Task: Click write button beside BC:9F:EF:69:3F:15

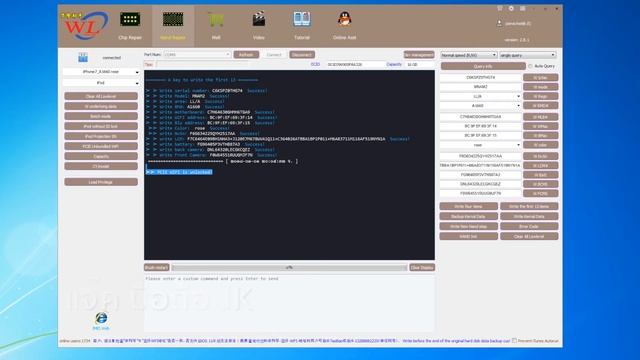Action: click(540, 136)
